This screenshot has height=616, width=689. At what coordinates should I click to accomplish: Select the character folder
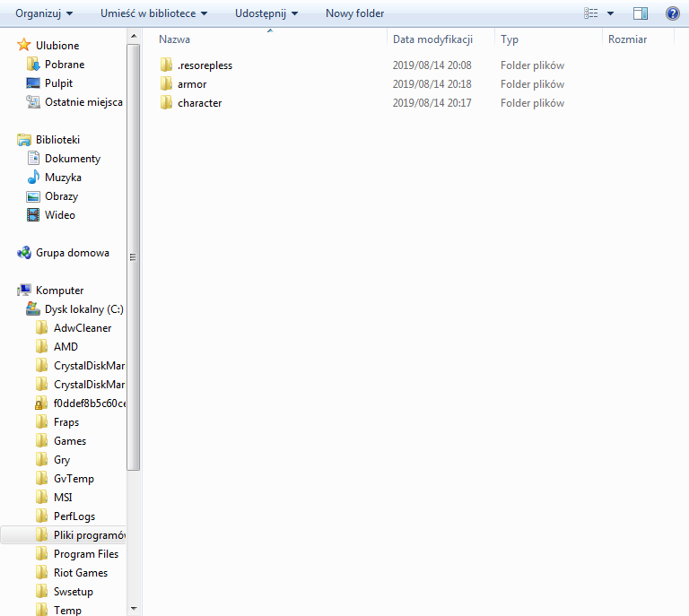pyautogui.click(x=199, y=103)
